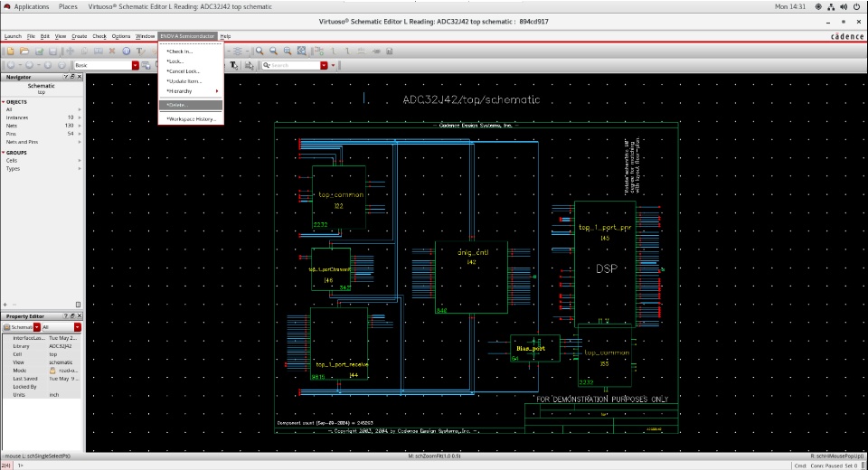Image resolution: width=868 pixels, height=470 pixels.
Task: Click the calculator-like icon at toolbar end
Action: pos(389,51)
